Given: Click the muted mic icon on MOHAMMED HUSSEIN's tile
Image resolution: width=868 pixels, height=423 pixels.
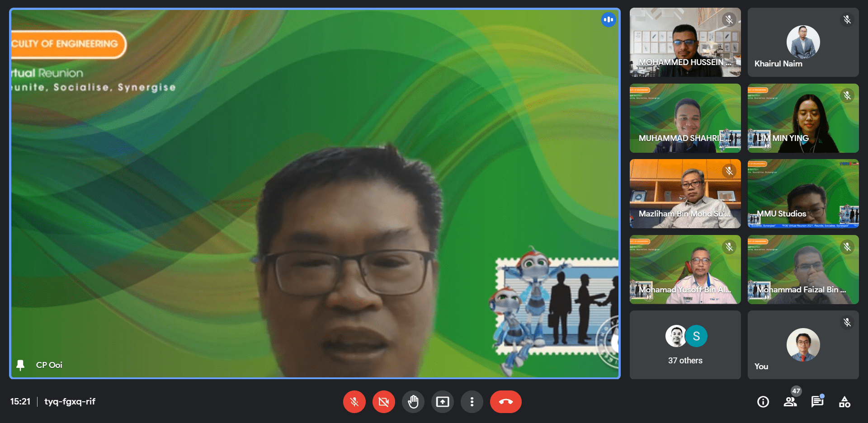Looking at the screenshot, I should [x=729, y=20].
